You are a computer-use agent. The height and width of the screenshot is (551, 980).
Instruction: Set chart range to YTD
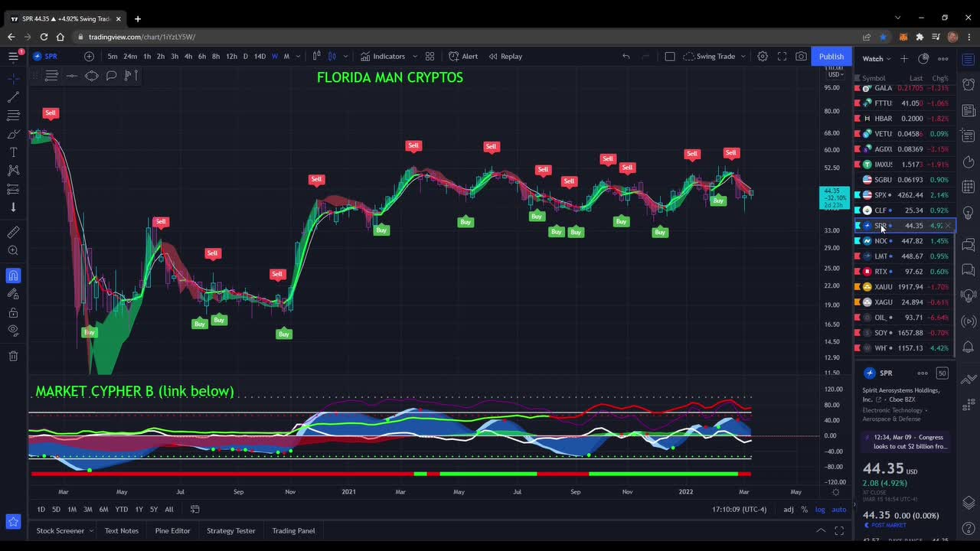pos(121,509)
